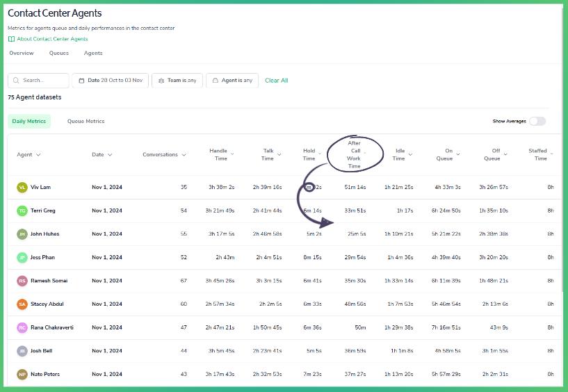The height and width of the screenshot is (392, 568).
Task: Open the Queues tab
Action: pos(58,54)
